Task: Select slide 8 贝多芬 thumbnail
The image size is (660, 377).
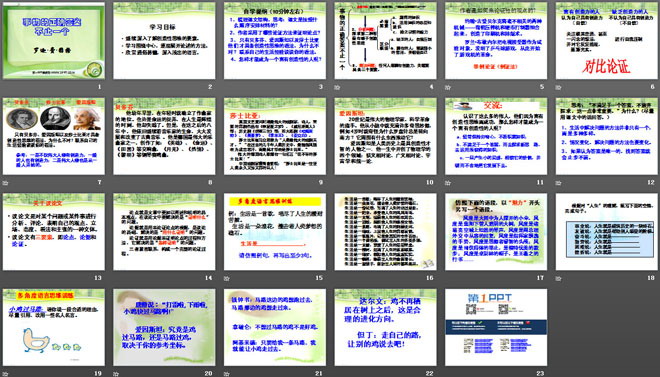Action: coord(164,136)
